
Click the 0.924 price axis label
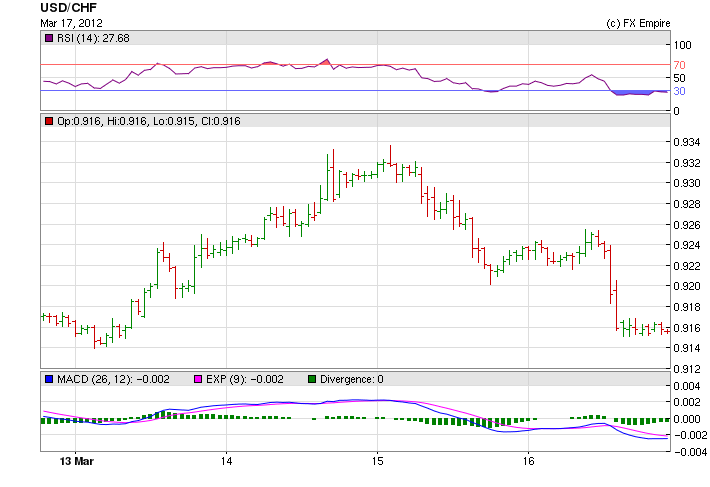pos(686,245)
